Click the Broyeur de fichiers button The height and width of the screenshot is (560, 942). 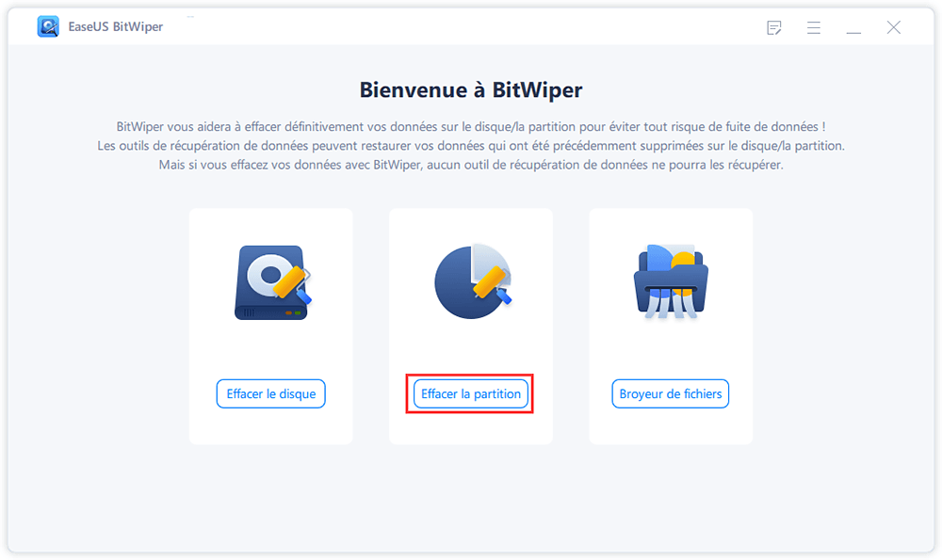pyautogui.click(x=670, y=393)
